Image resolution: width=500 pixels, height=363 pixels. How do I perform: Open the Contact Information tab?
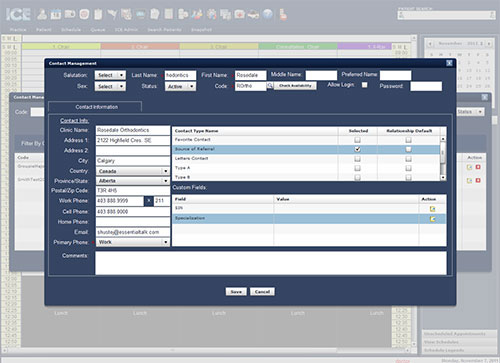click(x=95, y=107)
